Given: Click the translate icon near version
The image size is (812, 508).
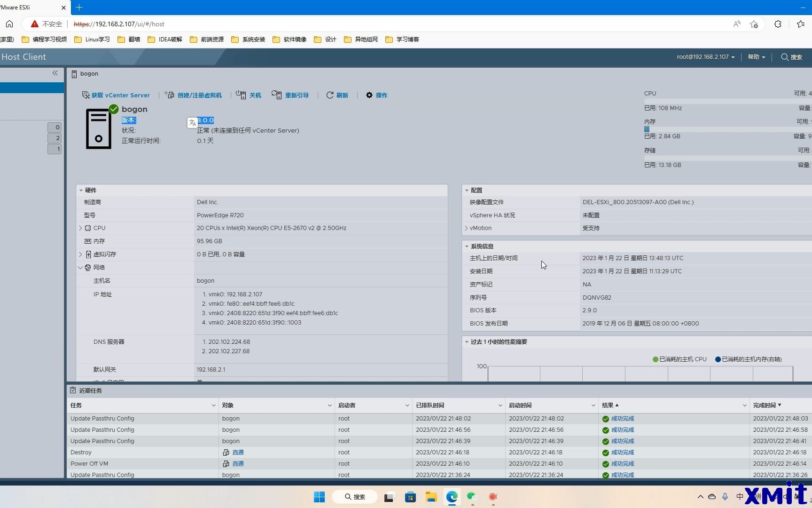Looking at the screenshot, I should [x=192, y=123].
